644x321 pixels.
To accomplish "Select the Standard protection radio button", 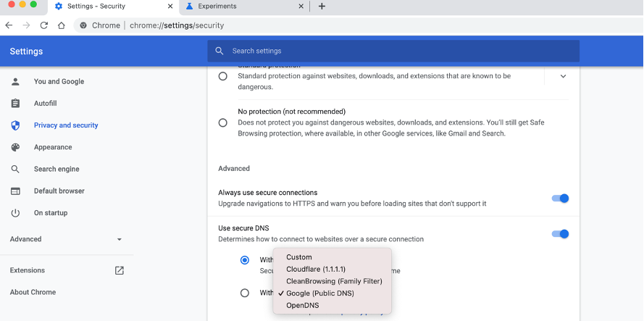I will pos(223,77).
